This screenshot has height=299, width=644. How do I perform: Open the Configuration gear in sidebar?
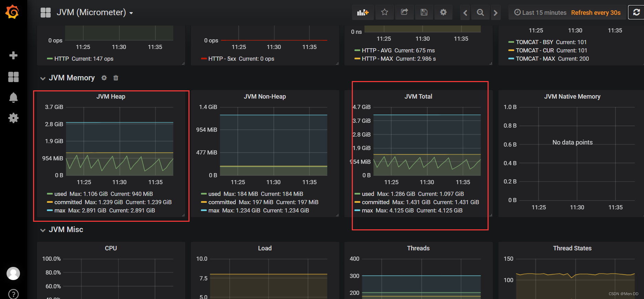(13, 118)
